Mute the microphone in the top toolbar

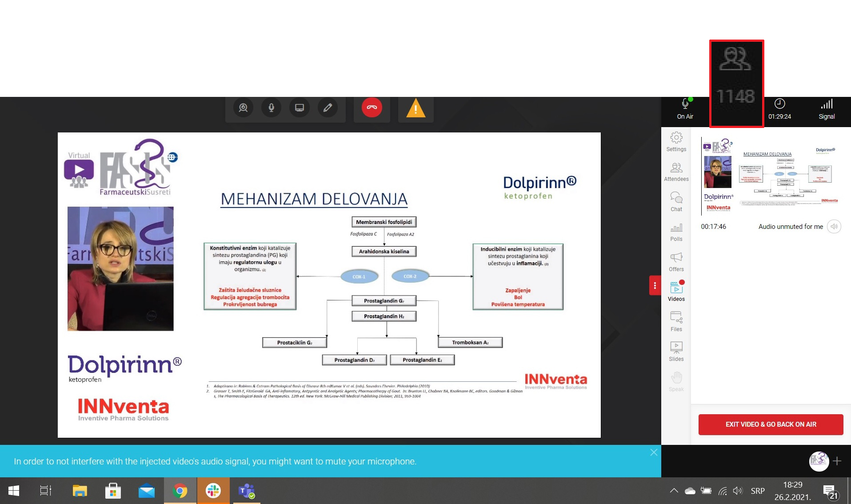[271, 108]
